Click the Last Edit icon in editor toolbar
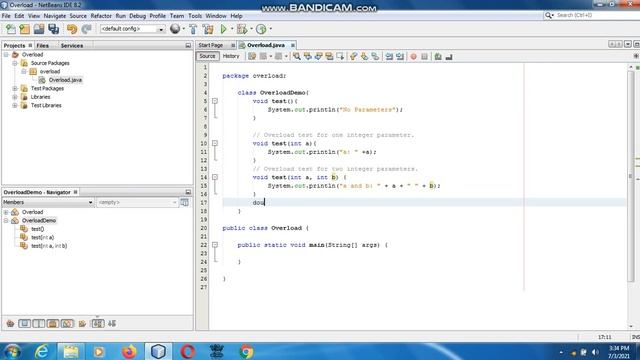The image size is (640, 360). 252,56
